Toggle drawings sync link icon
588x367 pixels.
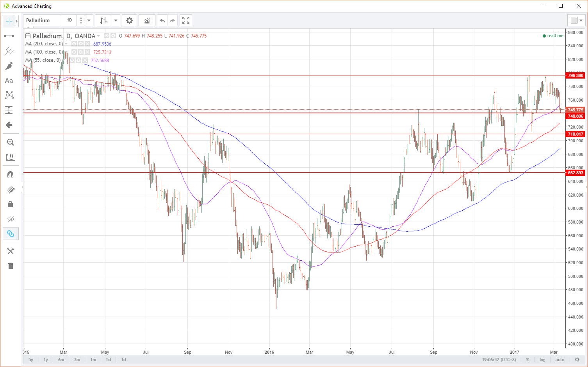(x=11, y=234)
